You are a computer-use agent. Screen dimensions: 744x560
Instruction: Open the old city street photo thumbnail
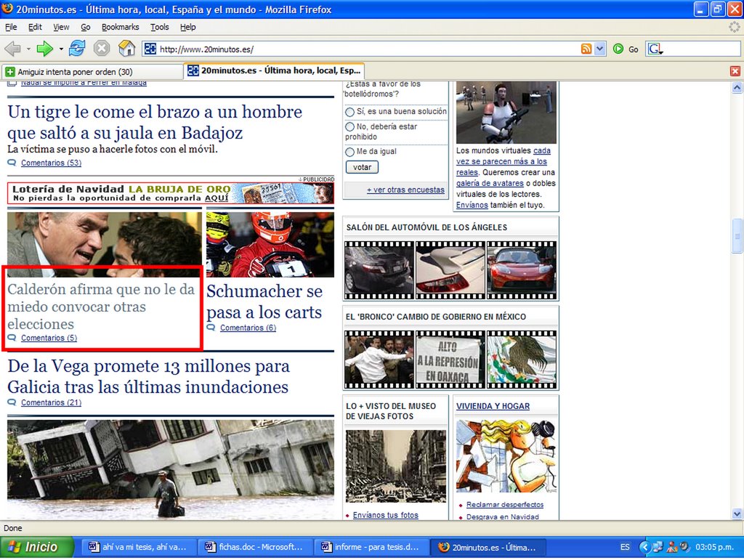click(396, 466)
